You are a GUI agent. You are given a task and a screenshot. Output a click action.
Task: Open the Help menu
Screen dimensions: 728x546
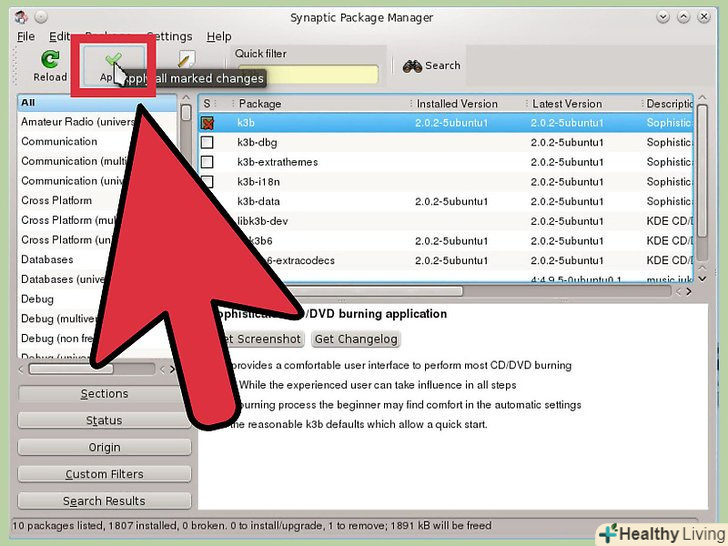point(219,36)
